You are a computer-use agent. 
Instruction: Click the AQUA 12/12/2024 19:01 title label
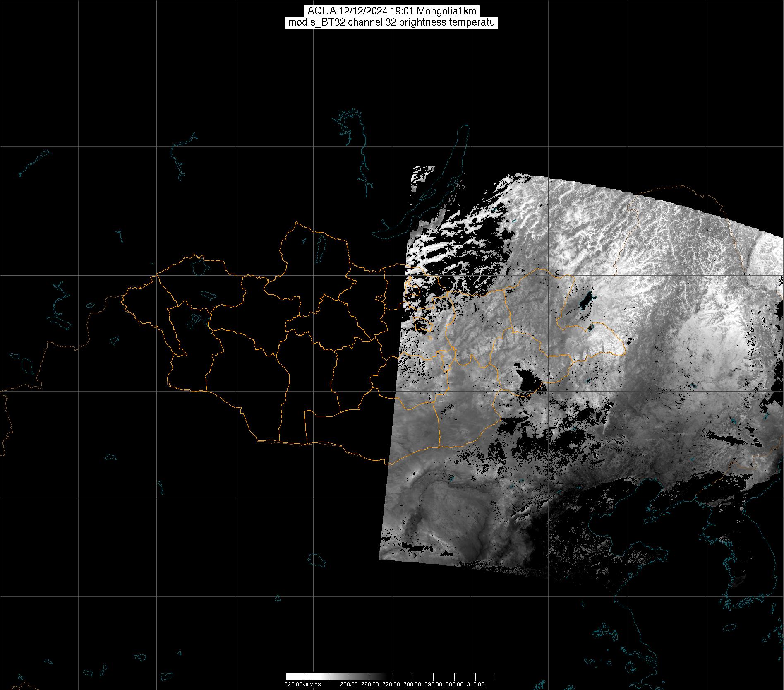click(391, 11)
